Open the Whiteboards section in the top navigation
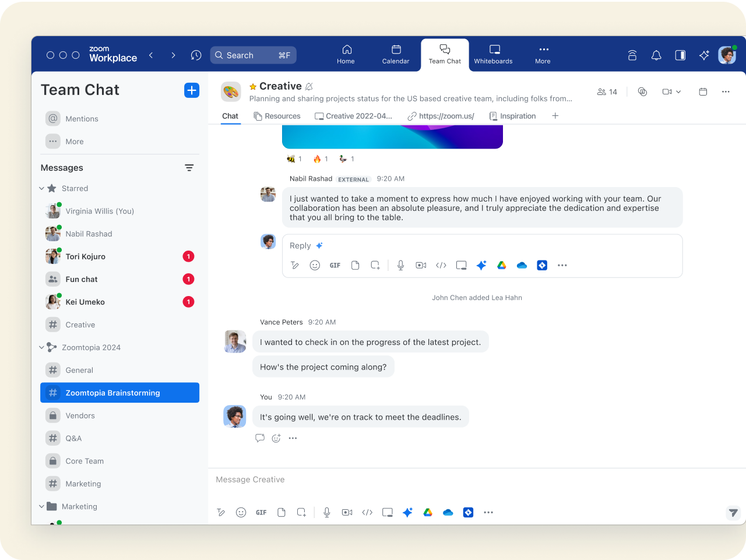 (493, 54)
